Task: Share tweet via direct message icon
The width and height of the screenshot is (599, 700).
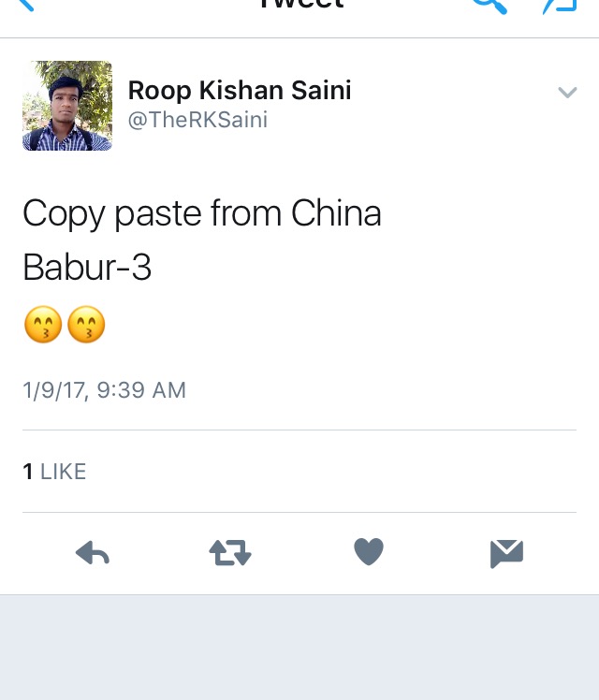Action: click(506, 554)
